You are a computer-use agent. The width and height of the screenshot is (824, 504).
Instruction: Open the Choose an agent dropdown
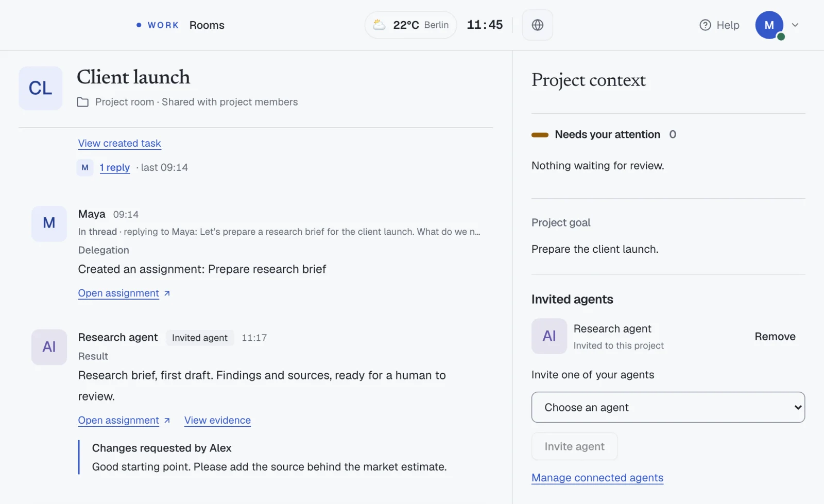coord(668,407)
